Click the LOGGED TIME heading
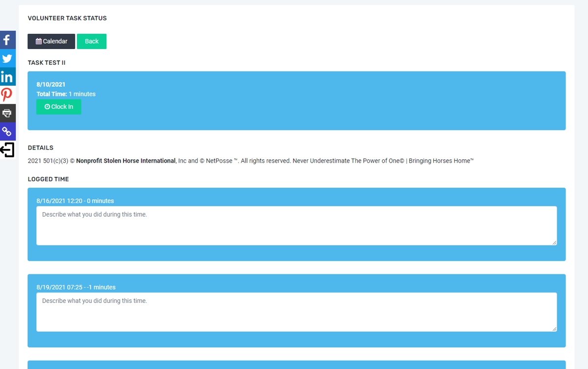588x369 pixels. (x=48, y=179)
